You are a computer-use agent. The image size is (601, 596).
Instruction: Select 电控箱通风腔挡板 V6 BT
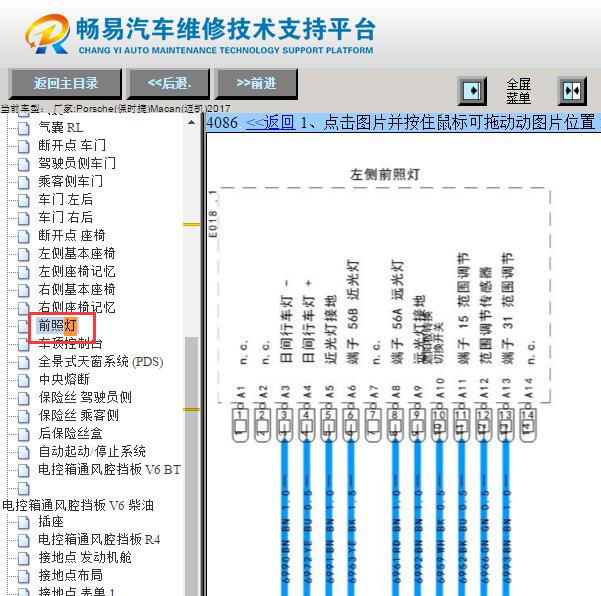click(x=109, y=470)
